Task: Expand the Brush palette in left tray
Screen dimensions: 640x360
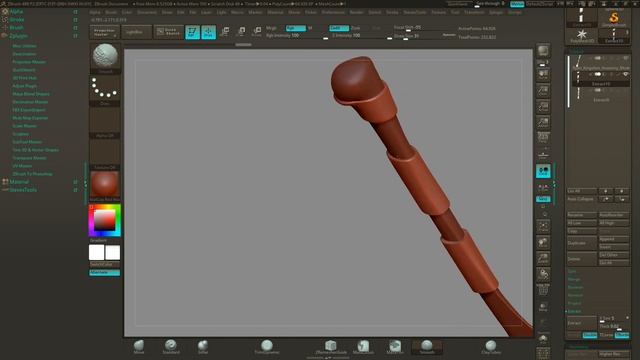Action: (x=16, y=28)
